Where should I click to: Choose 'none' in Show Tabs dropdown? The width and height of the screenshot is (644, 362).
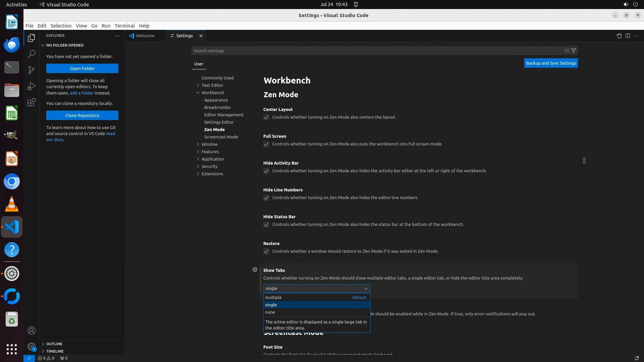coord(270,312)
